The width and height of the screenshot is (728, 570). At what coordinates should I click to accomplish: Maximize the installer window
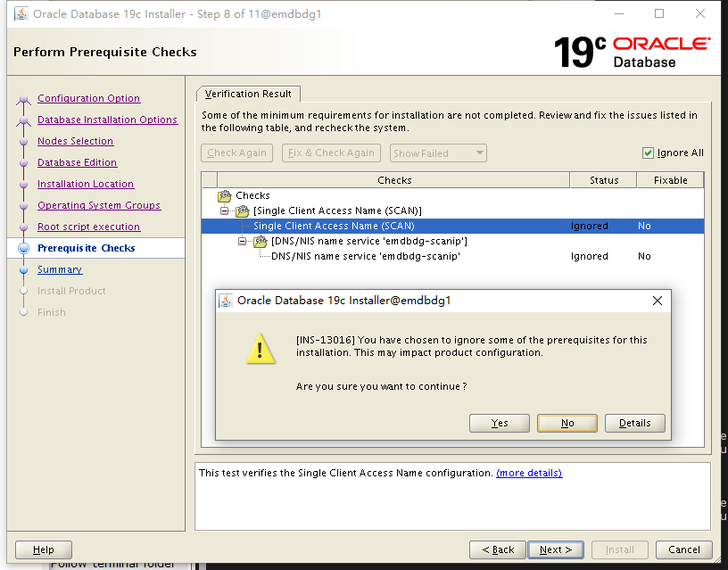658,13
